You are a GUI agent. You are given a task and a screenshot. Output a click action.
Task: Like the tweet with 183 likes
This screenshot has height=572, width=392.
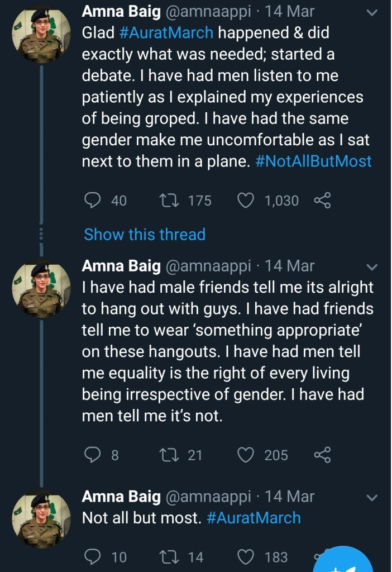(246, 557)
